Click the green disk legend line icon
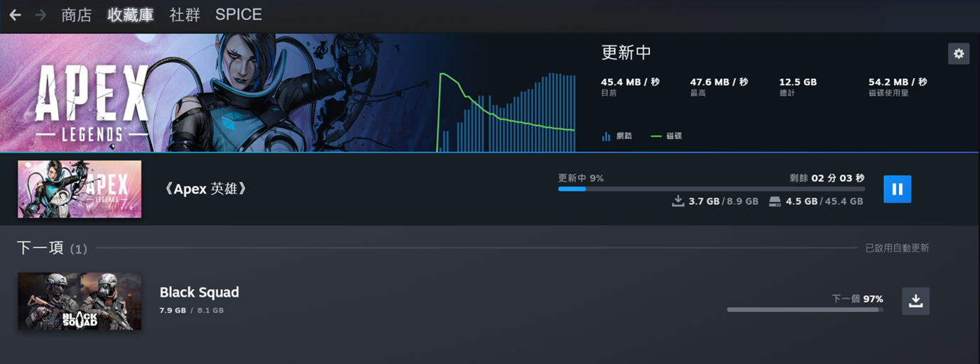Viewport: 980px width, 364px height. pos(655,136)
